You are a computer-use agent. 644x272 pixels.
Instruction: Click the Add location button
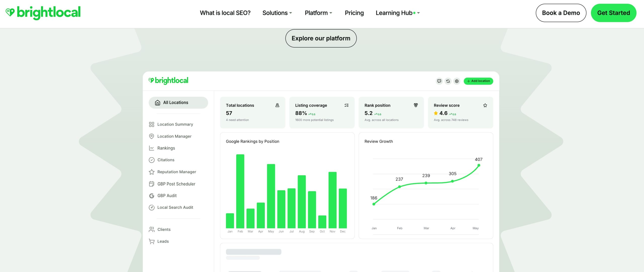point(478,81)
